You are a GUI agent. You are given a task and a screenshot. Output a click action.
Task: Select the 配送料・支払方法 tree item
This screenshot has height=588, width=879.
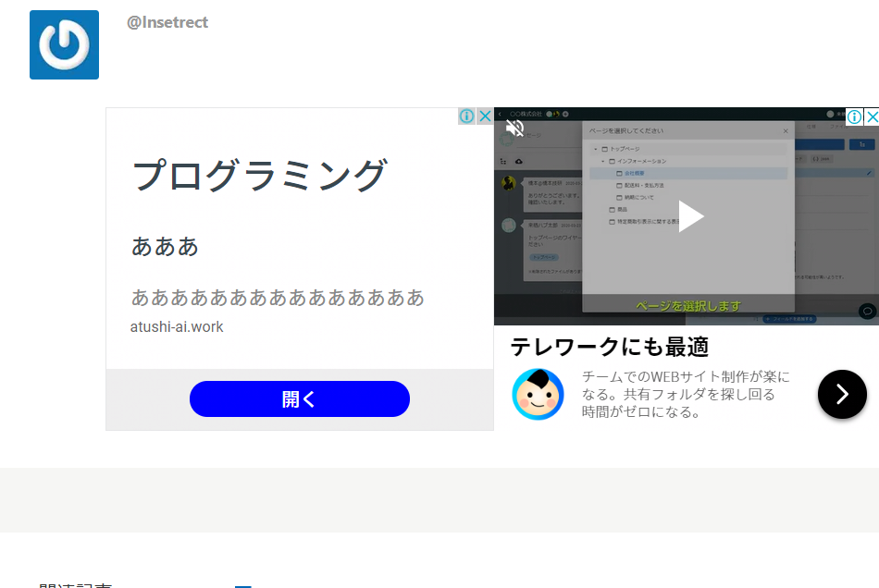pos(641,186)
